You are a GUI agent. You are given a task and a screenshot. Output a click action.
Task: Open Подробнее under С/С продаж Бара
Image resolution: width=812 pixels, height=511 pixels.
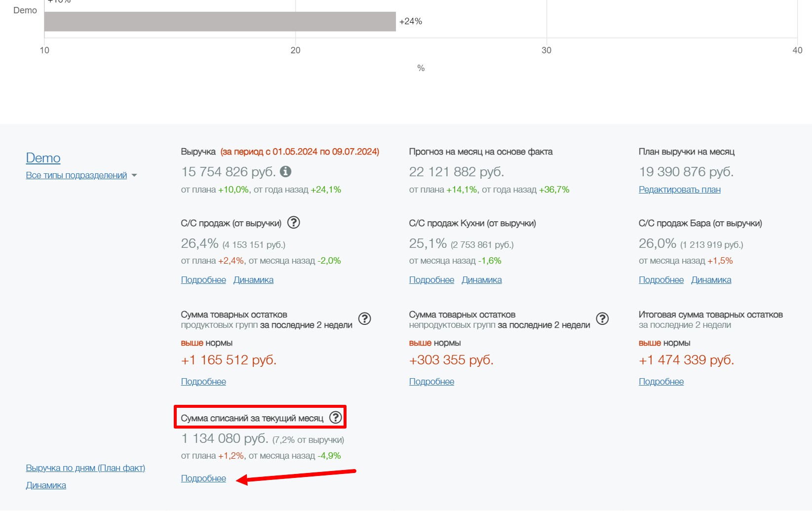661,280
